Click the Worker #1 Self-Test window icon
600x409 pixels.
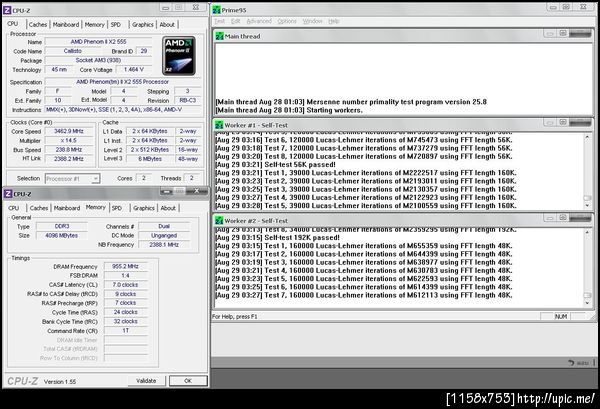click(x=219, y=125)
